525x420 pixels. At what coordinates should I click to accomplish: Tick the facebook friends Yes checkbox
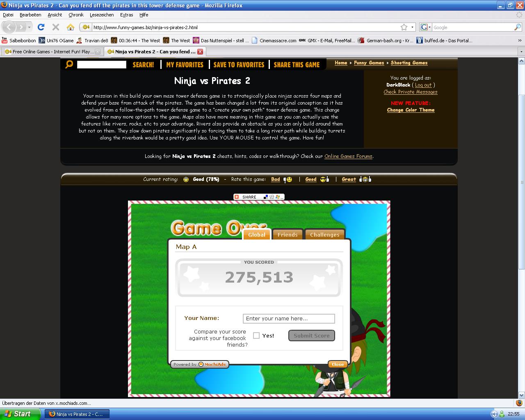pyautogui.click(x=256, y=336)
